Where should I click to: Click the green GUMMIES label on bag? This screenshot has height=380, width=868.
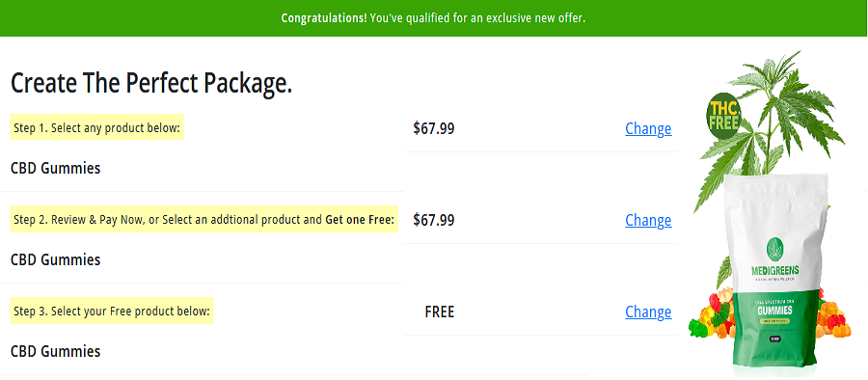coord(775,310)
